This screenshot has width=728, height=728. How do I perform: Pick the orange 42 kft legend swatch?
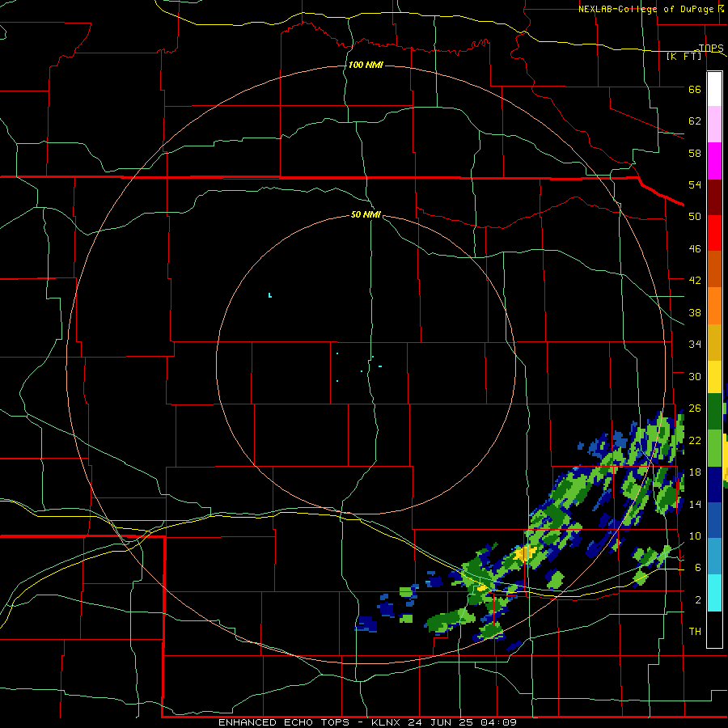click(x=714, y=305)
